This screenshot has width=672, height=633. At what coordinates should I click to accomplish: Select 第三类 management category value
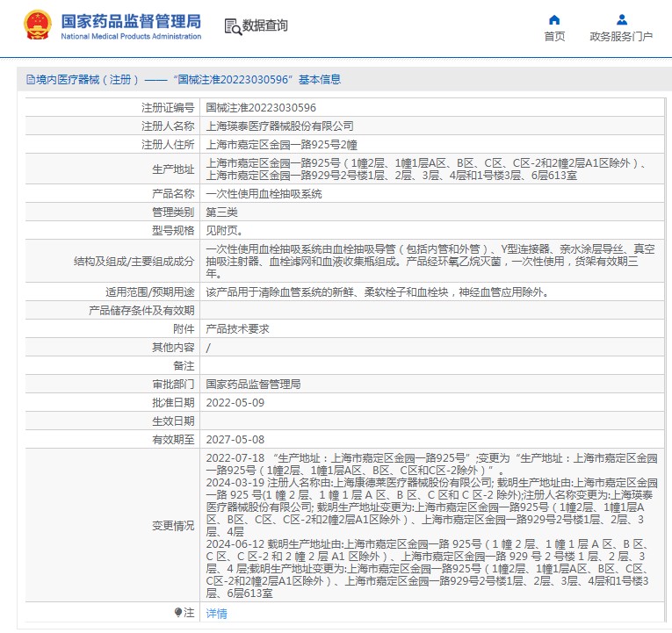pos(221,212)
